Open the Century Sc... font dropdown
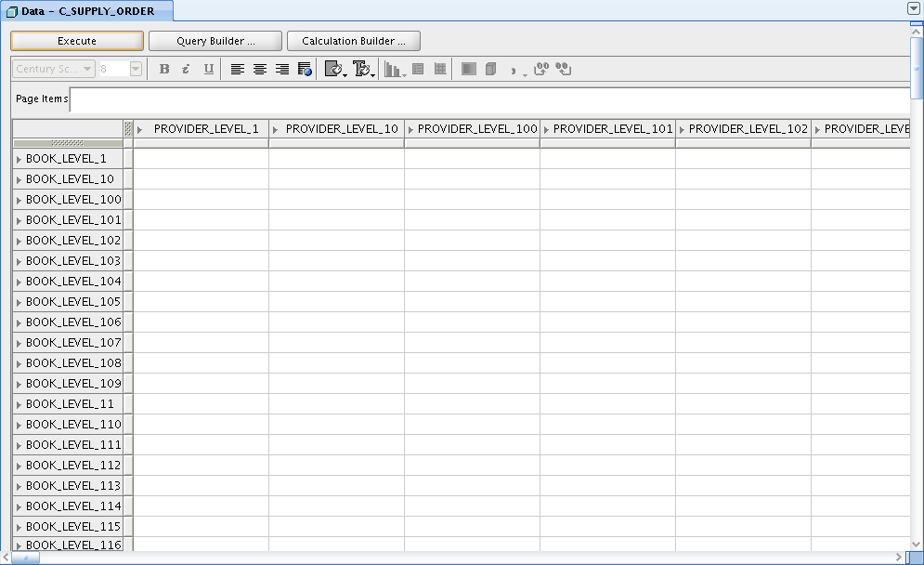This screenshot has height=565, width=924. click(x=54, y=69)
